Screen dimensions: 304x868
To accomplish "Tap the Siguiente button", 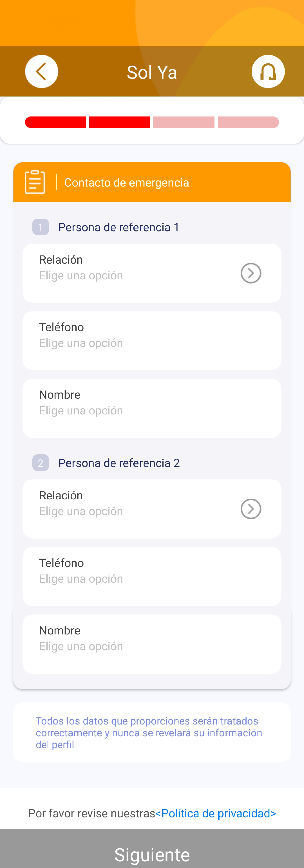I will coord(152,848).
